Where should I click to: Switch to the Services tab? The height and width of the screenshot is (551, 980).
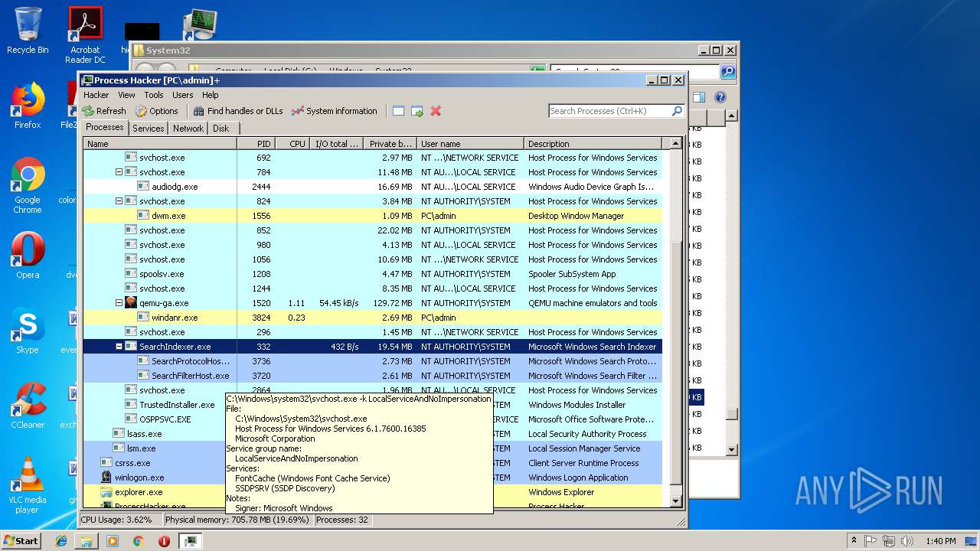tap(149, 129)
